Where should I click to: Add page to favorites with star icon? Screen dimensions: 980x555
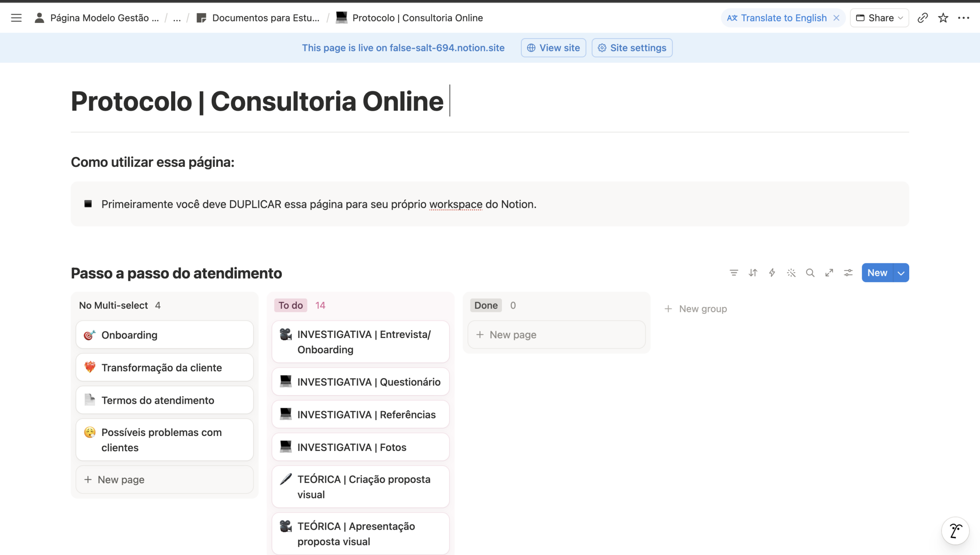(x=943, y=18)
